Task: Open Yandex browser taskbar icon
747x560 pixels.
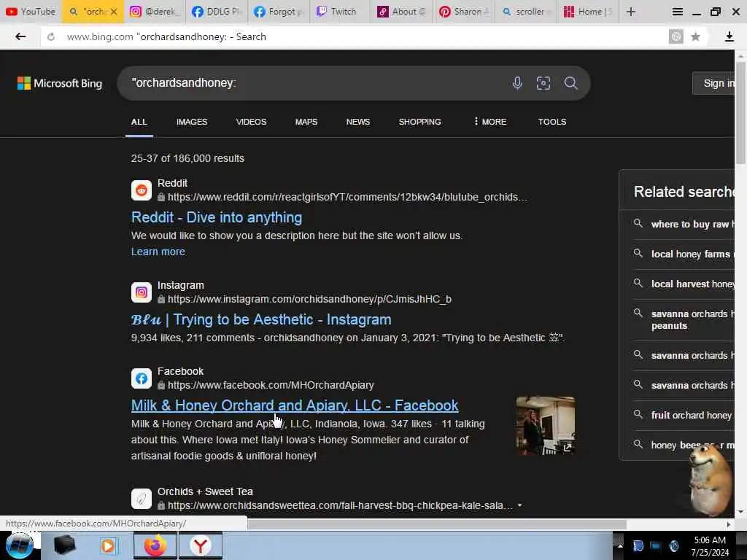Action: click(x=200, y=545)
